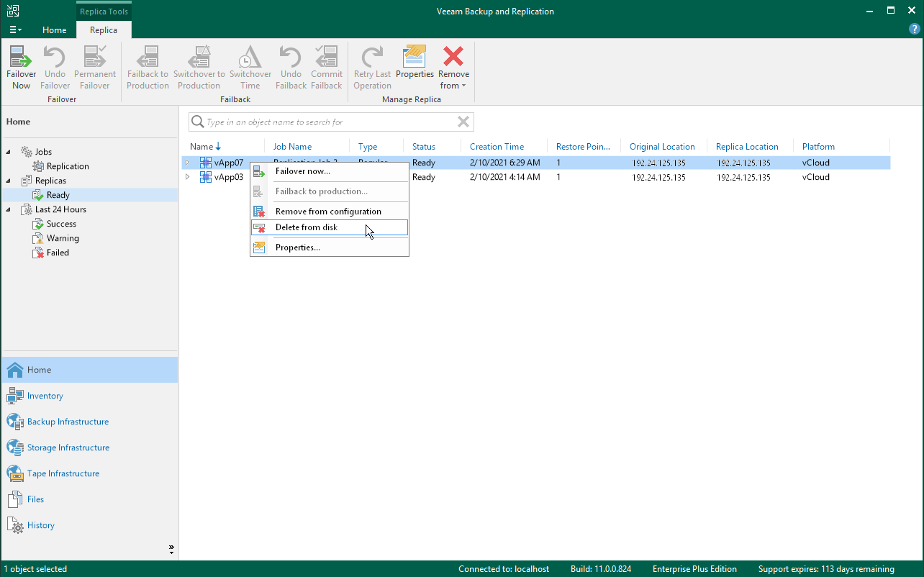Click navigation pane overflow chevron

171,549
